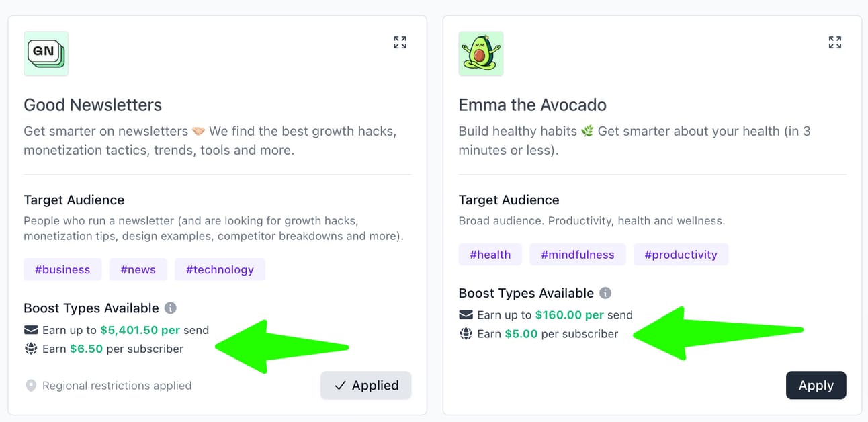Open Boost Types info icon for Emma the Avocado
The image size is (868, 422).
605,294
